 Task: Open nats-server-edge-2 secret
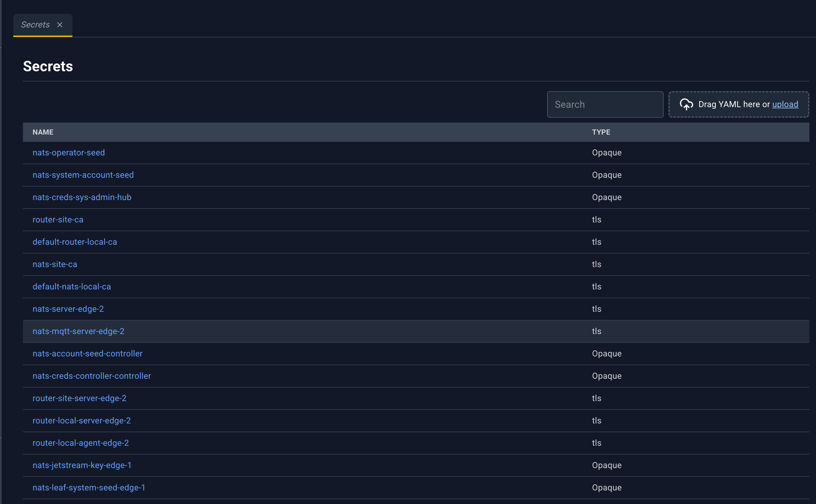click(68, 309)
